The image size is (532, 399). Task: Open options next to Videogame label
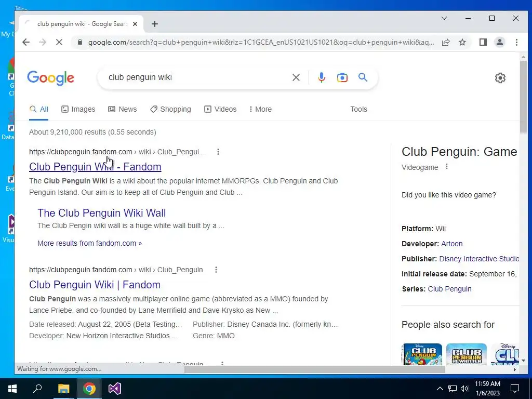(447, 167)
